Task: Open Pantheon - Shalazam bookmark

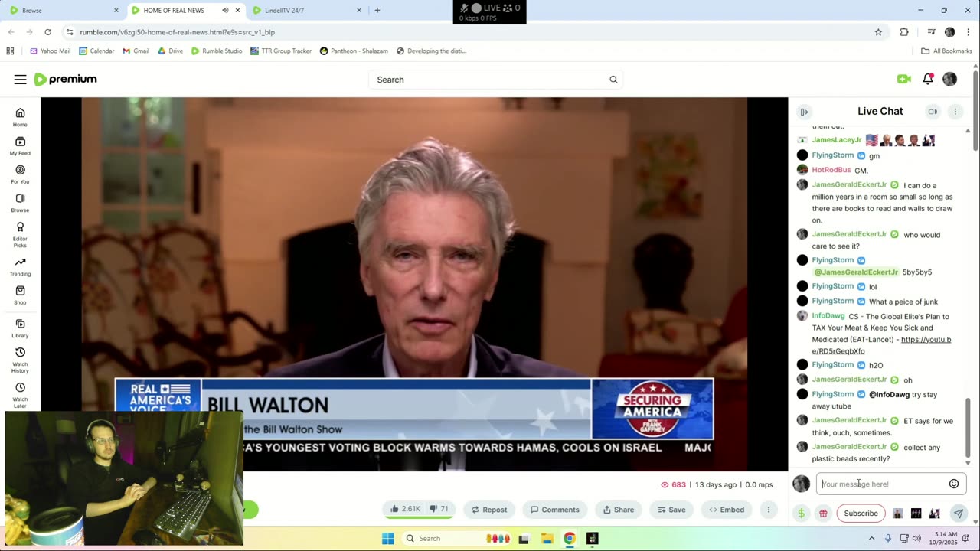Action: click(x=354, y=51)
